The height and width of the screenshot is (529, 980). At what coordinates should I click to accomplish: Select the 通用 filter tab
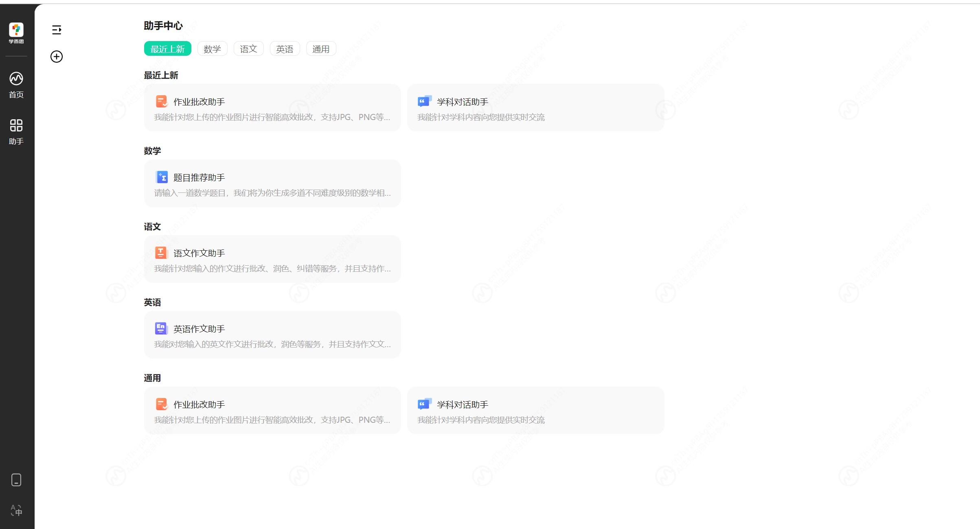tap(321, 49)
